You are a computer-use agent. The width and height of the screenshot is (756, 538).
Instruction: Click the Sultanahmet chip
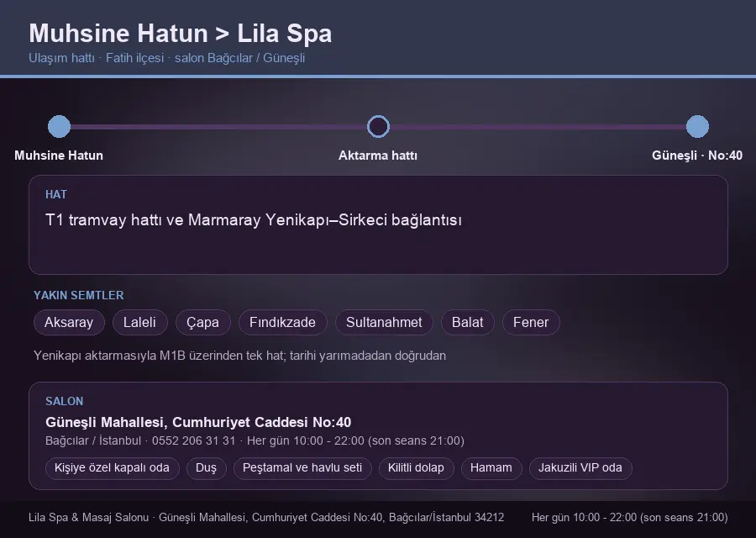tap(384, 322)
